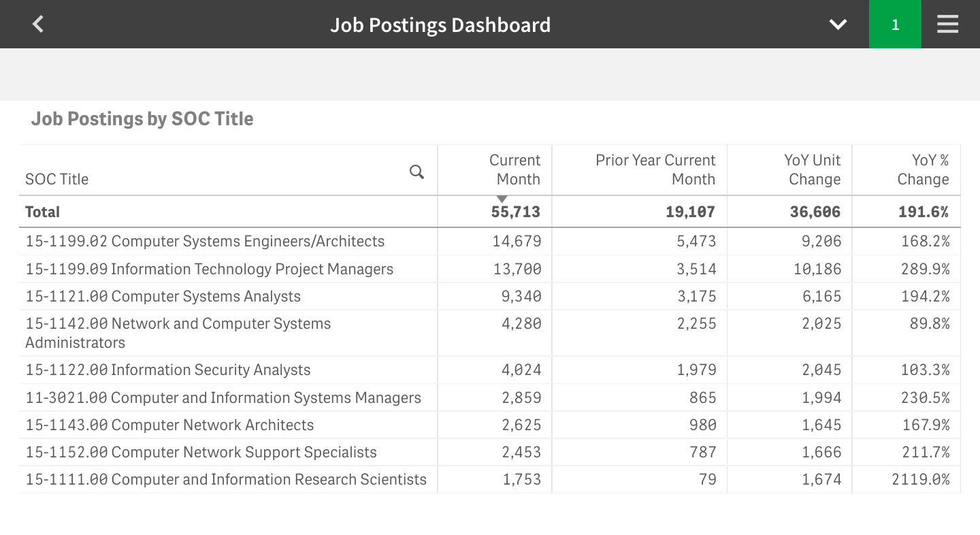980x535 pixels.
Task: Select Computer Network Architects row
Action: click(x=170, y=425)
